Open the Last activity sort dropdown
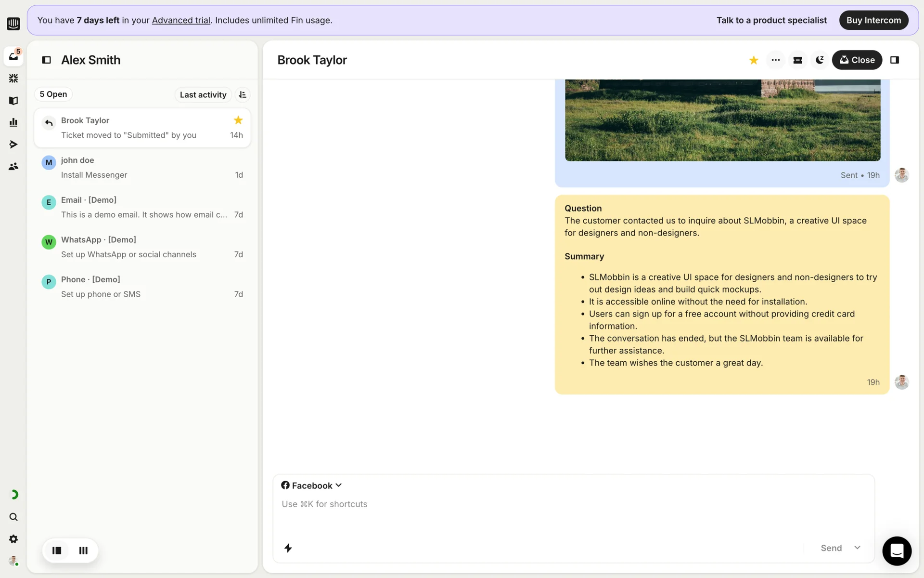924x578 pixels. 203,95
